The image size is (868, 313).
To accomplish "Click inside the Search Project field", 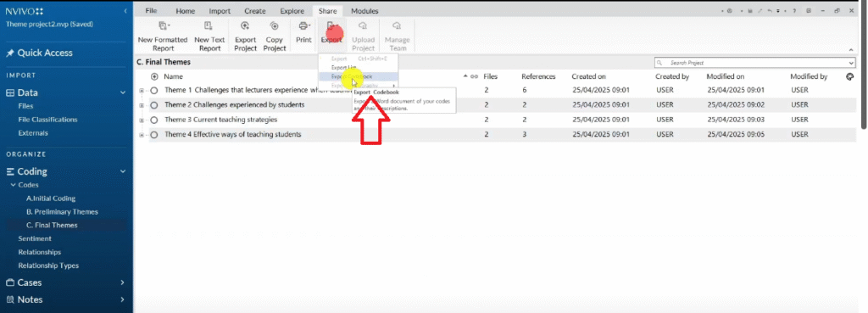I will pyautogui.click(x=754, y=63).
